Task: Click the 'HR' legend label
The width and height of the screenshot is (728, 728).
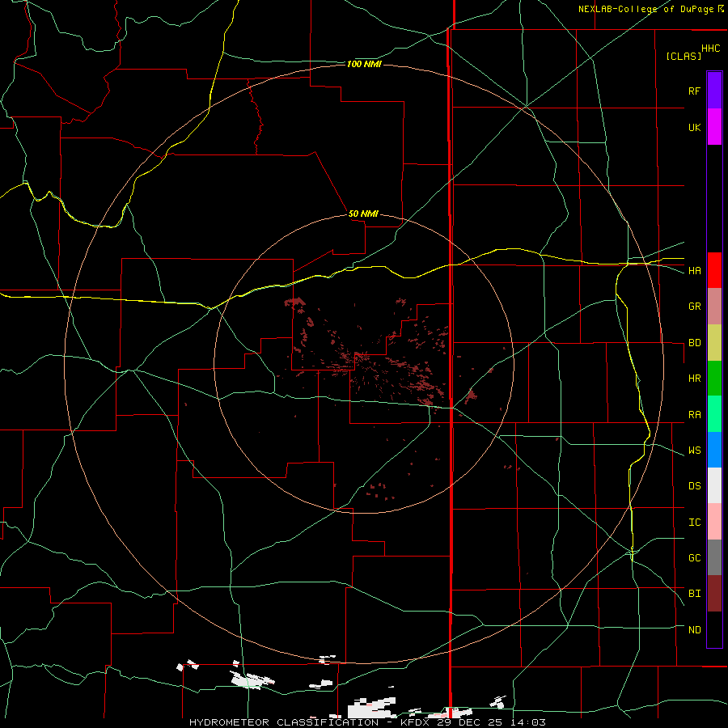Action: point(694,379)
